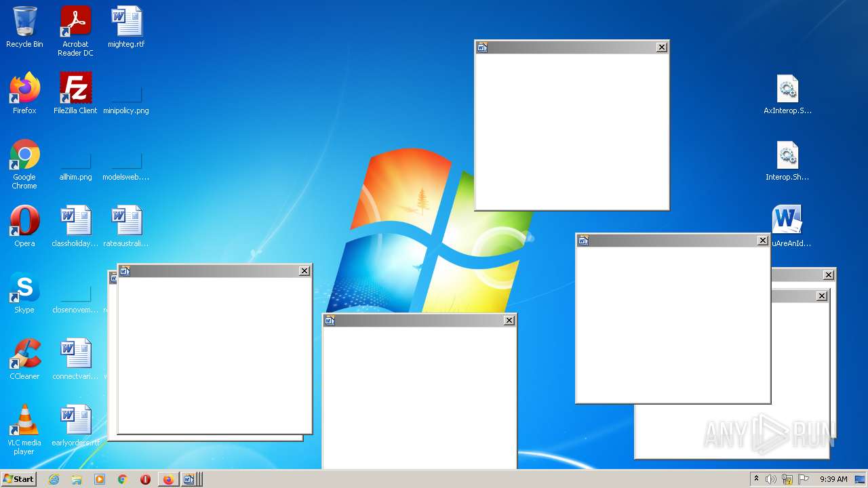Close the blank window in front of the Windows logo flag

click(x=662, y=47)
